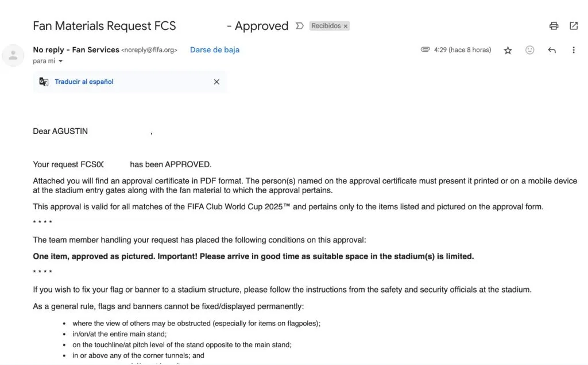Select Traducir al español
This screenshot has height=365, width=588.
[84, 82]
